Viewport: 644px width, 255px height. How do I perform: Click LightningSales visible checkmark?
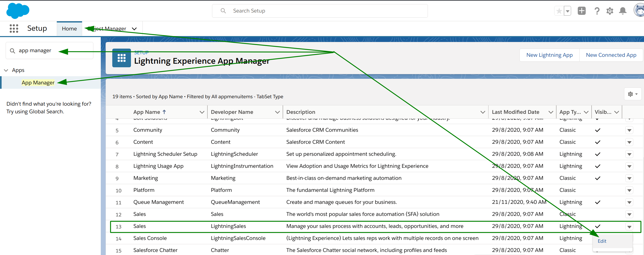597,226
